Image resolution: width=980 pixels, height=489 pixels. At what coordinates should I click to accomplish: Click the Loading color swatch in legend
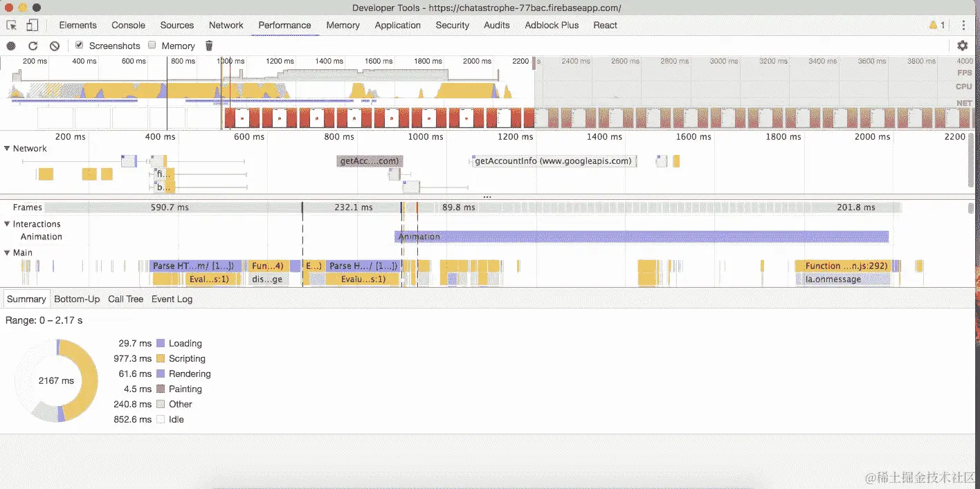point(161,343)
